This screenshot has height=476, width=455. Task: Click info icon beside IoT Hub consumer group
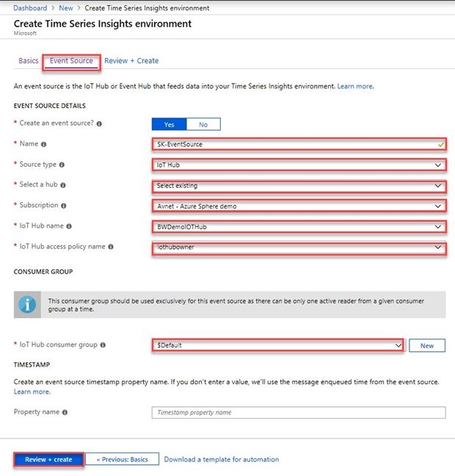pyautogui.click(x=101, y=345)
